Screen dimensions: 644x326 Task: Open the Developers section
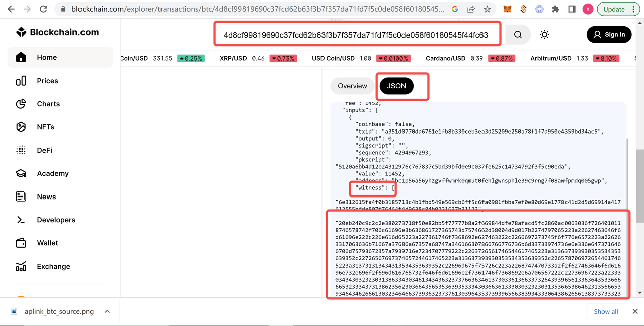(55, 220)
